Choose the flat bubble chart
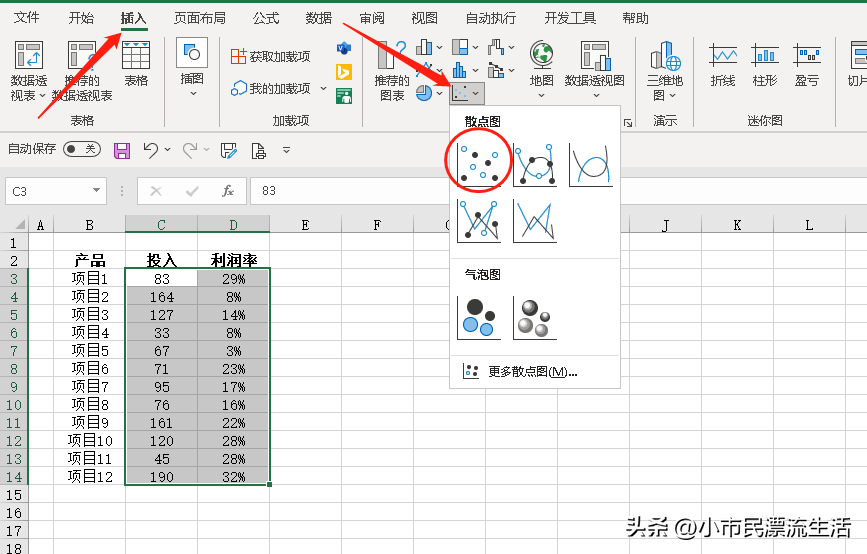This screenshot has width=867, height=554. [479, 317]
